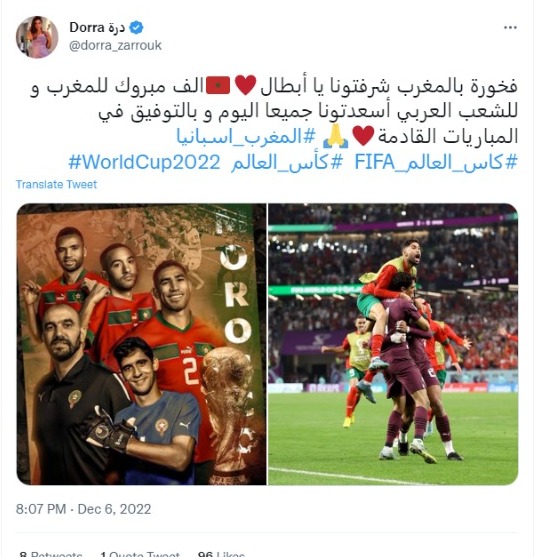This screenshot has height=557, width=549.
Task: Click Dorra's profile avatar picture
Action: (x=37, y=37)
